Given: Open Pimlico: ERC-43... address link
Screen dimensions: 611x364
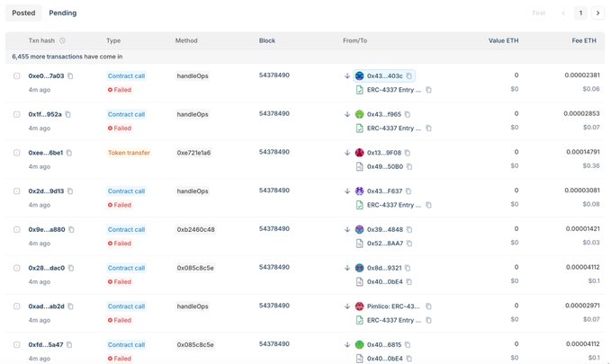Looking at the screenshot, I should tap(393, 306).
